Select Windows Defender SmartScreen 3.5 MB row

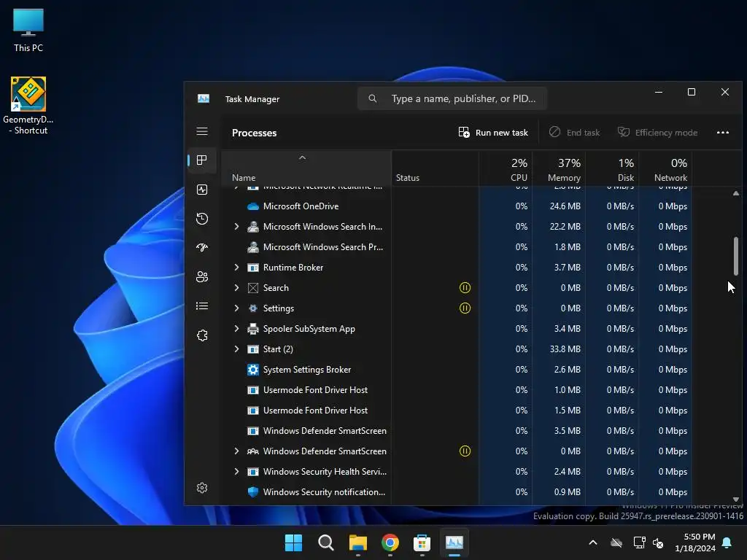[x=457, y=431]
